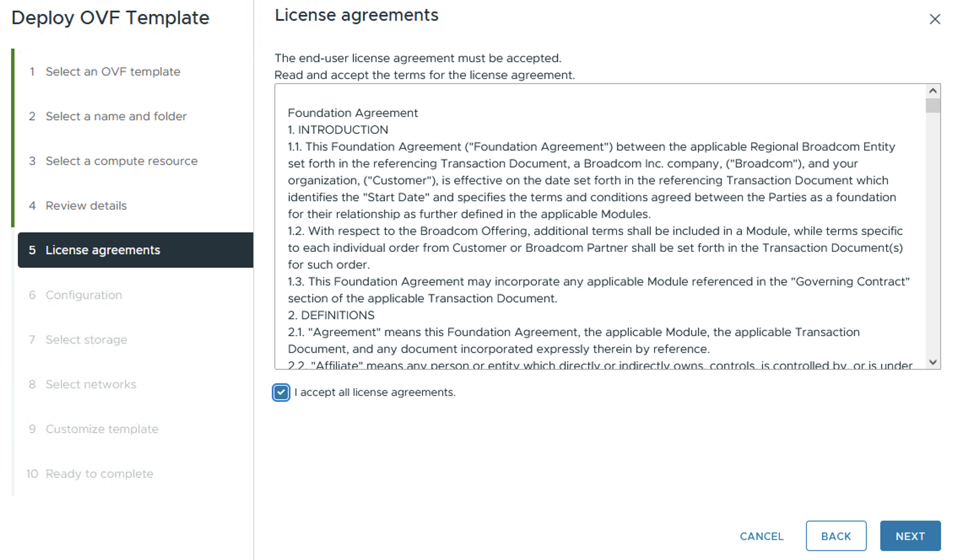
Task: Click the license text scroll down arrow
Action: [933, 362]
